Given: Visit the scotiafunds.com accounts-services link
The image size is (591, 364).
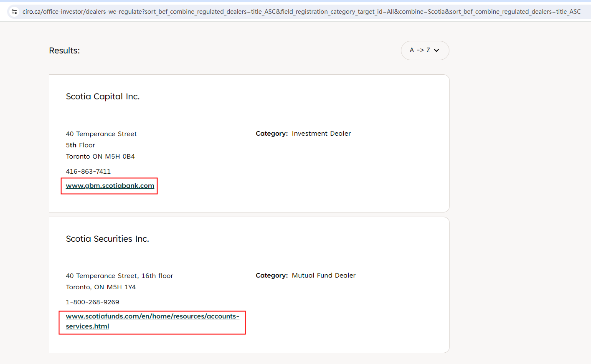Looking at the screenshot, I should click(152, 316).
